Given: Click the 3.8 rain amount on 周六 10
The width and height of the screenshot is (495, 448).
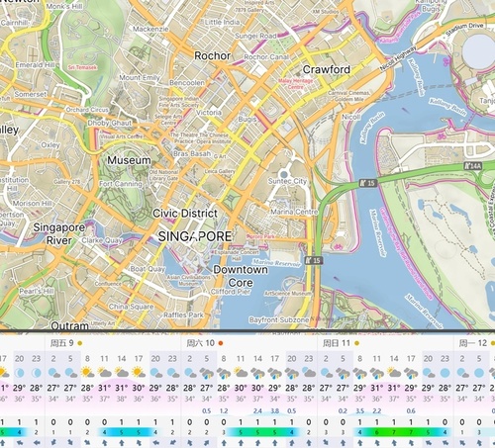Looking at the screenshot, I should coord(274,411).
